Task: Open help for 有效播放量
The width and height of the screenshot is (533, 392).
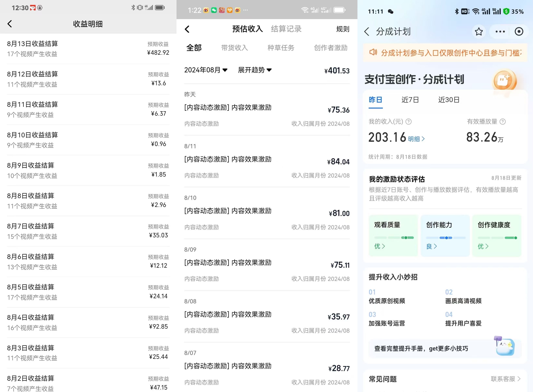Action: tap(502, 122)
